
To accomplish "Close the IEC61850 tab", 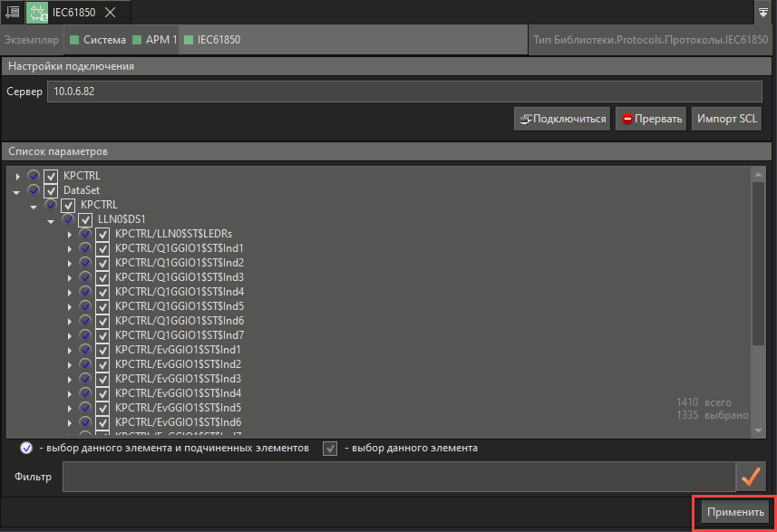I will pos(110,12).
